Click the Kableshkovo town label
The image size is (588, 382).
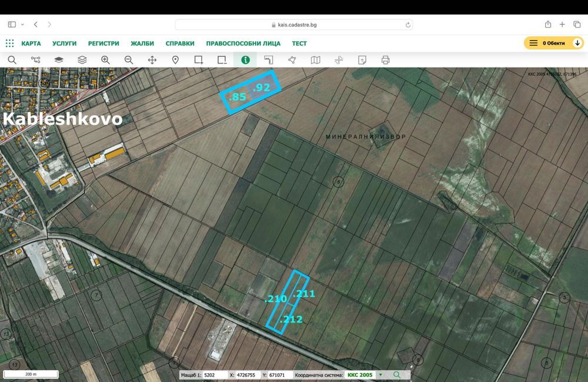point(63,119)
